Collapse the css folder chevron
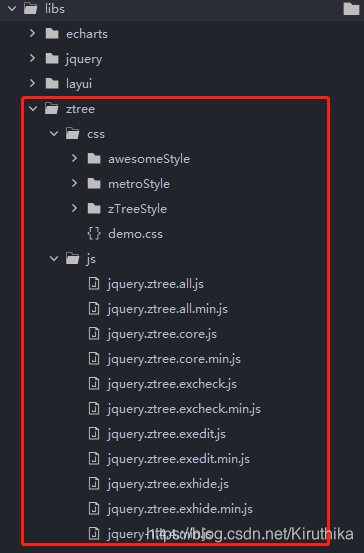Image resolution: width=364 pixels, height=553 pixels. click(x=54, y=134)
